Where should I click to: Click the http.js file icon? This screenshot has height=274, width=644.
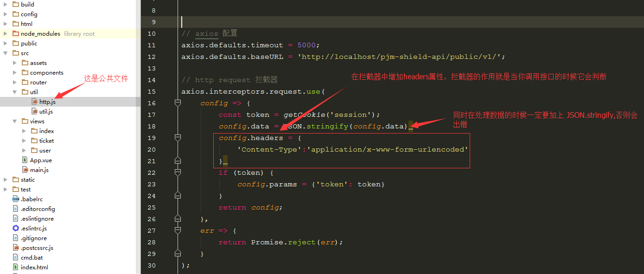pyautogui.click(x=34, y=102)
